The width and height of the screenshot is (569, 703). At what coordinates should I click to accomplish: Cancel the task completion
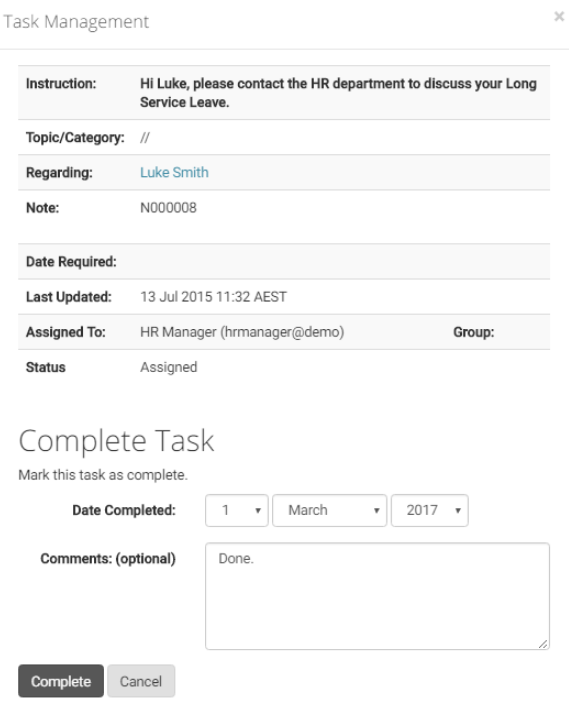click(x=141, y=681)
